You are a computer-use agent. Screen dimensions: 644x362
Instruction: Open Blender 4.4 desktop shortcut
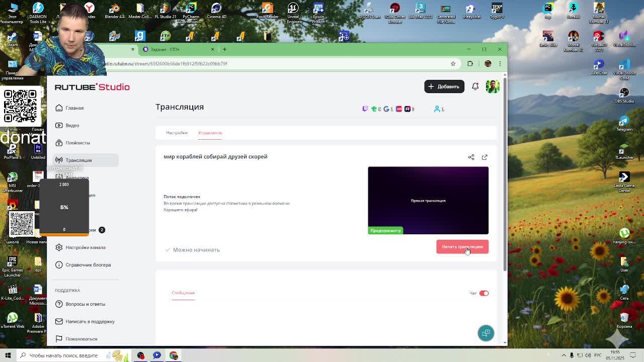pyautogui.click(x=115, y=11)
